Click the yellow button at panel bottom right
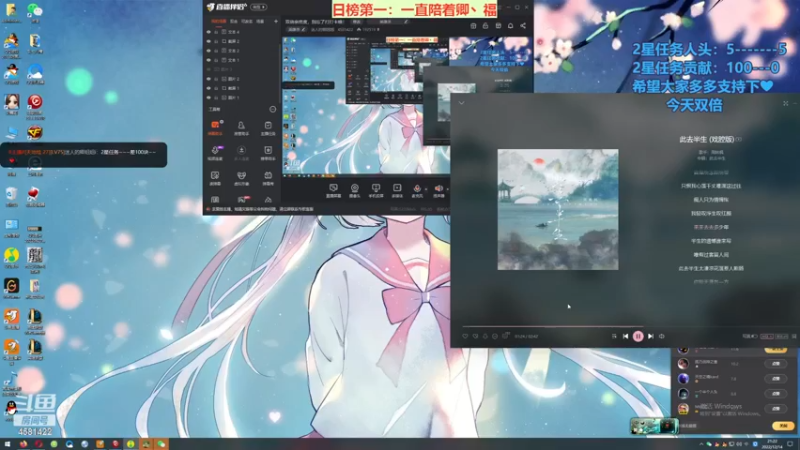This screenshot has height=450, width=800. tap(783, 426)
